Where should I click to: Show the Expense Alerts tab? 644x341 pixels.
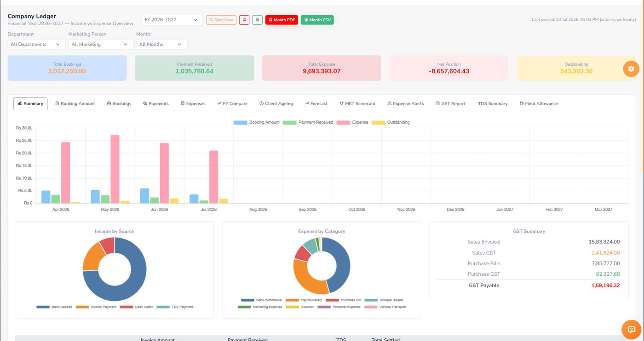click(405, 103)
